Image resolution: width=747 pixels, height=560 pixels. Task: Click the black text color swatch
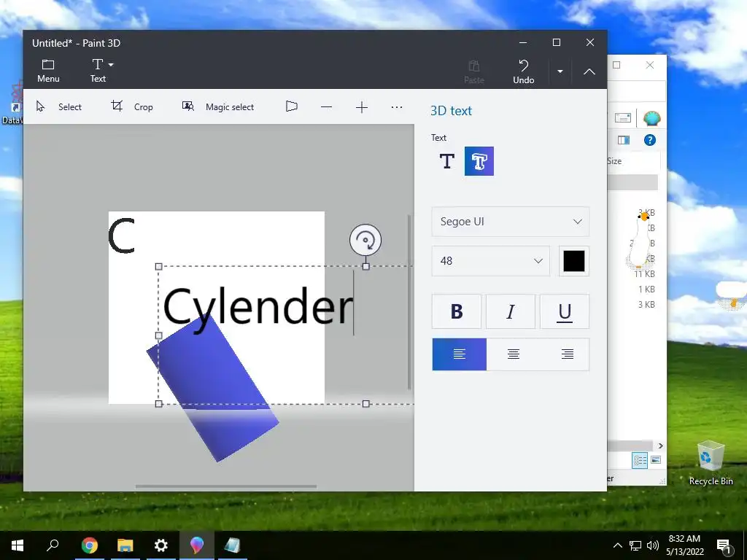pyautogui.click(x=574, y=261)
